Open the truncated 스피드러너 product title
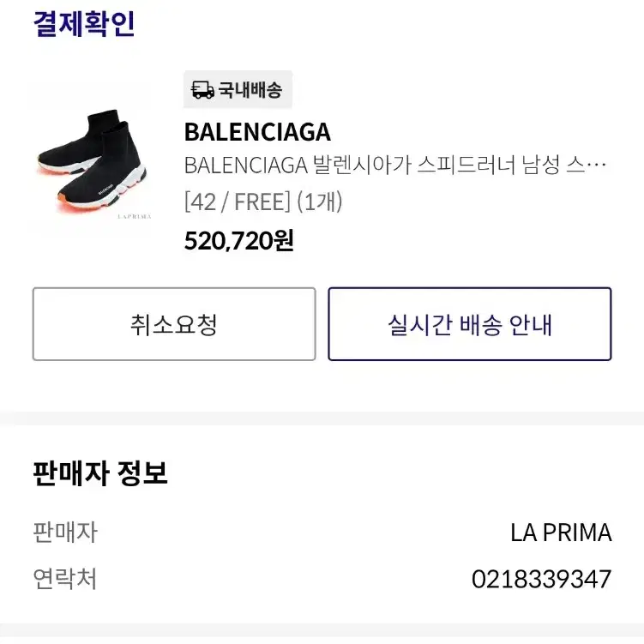The width and height of the screenshot is (644, 644). point(395,166)
